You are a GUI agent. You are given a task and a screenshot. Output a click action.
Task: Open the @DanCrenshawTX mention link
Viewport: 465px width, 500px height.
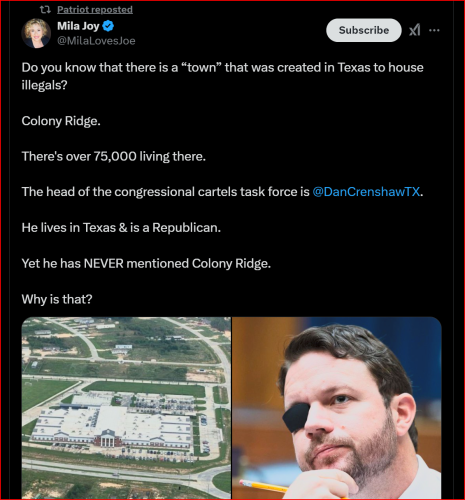366,192
